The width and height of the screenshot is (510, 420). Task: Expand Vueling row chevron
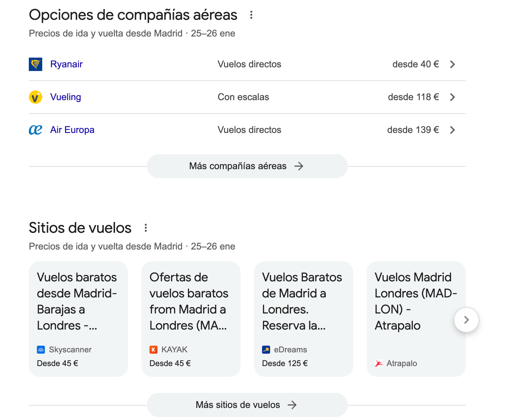pos(452,97)
